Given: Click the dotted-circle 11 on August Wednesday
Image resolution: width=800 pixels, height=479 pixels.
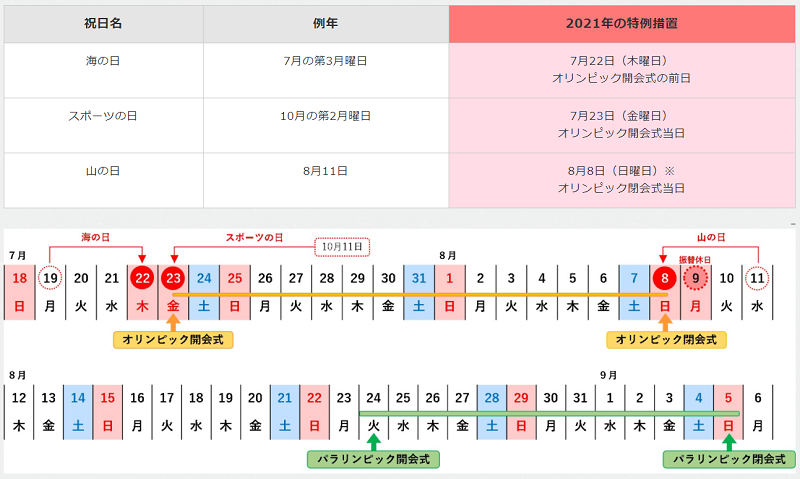Looking at the screenshot, I should pos(758,278).
